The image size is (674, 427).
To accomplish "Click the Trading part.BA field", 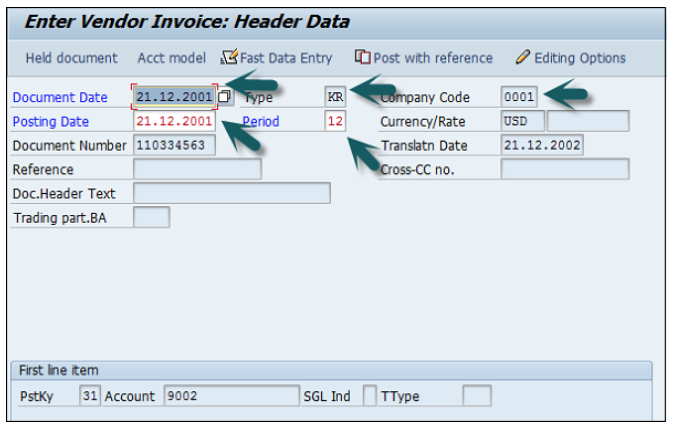I will [151, 217].
